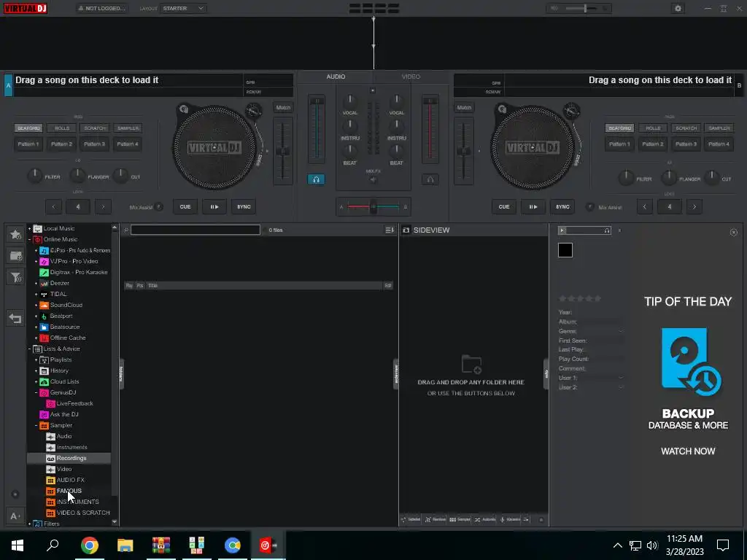Open the Genre dropdown in info panel

620,332
